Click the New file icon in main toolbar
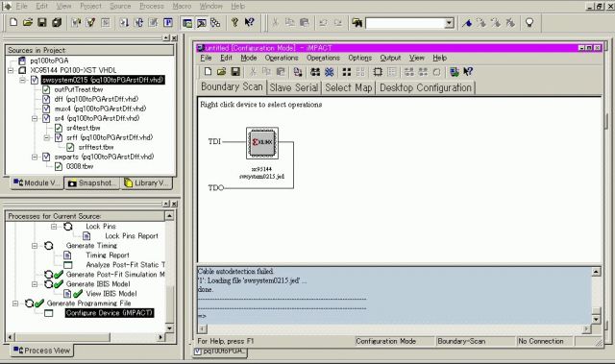 pyautogui.click(x=13, y=22)
